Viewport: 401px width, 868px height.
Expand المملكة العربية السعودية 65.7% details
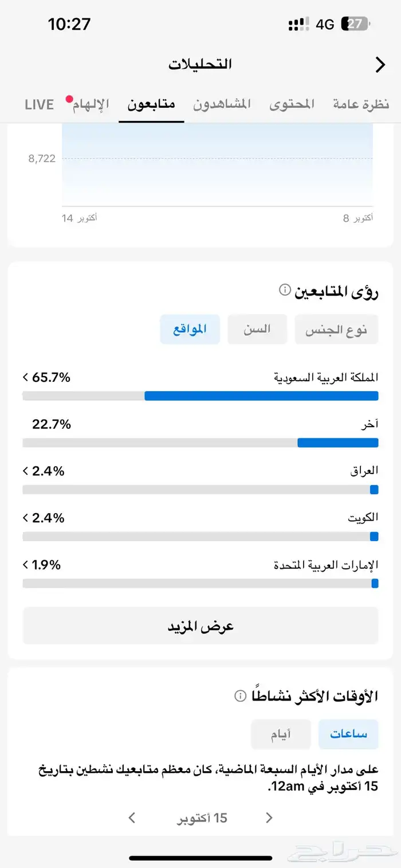pos(25,377)
